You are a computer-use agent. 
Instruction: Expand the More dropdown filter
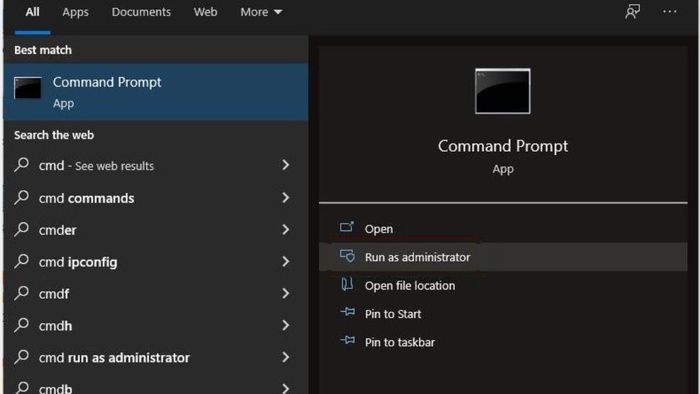pyautogui.click(x=261, y=12)
